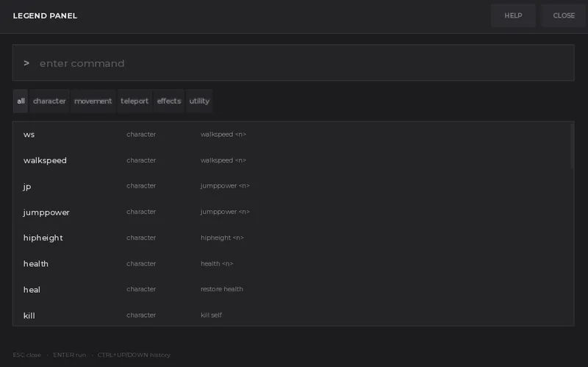The image size is (588, 367).
Task: Click the usage text in the jp row
Action: tap(225, 186)
